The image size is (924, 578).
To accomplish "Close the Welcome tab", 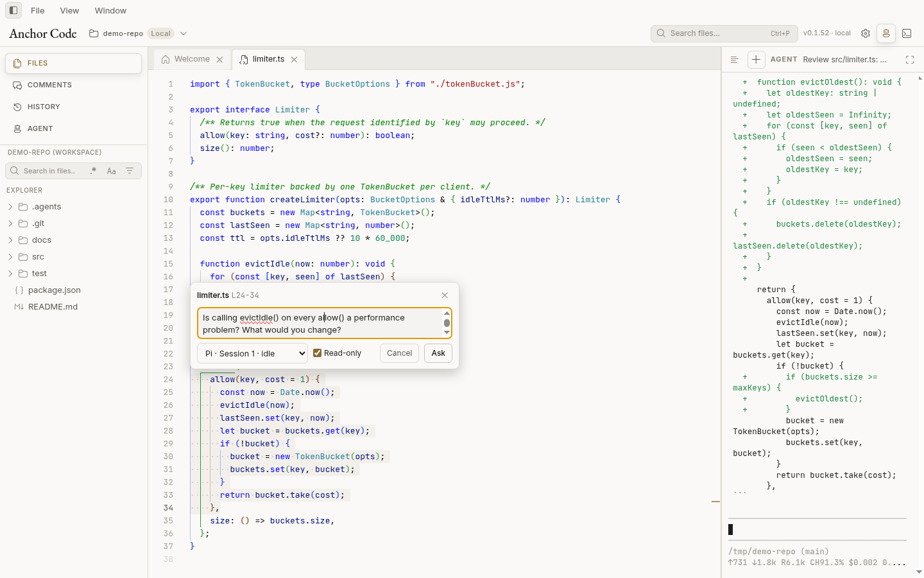I will [219, 60].
